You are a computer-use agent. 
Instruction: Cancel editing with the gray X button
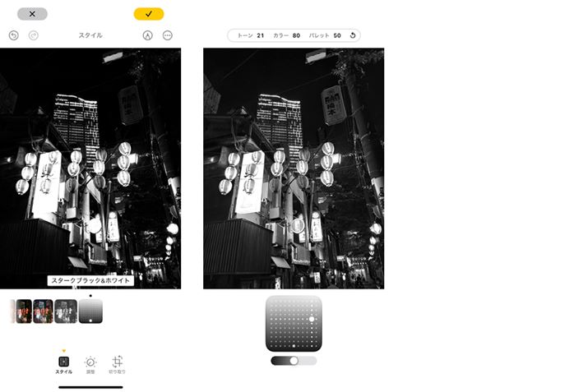[32, 14]
